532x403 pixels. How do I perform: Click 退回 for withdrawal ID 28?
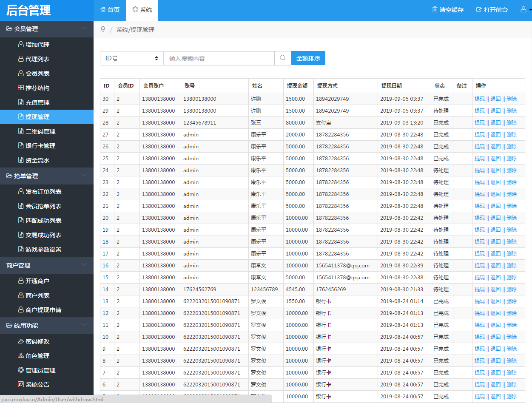pos(495,123)
